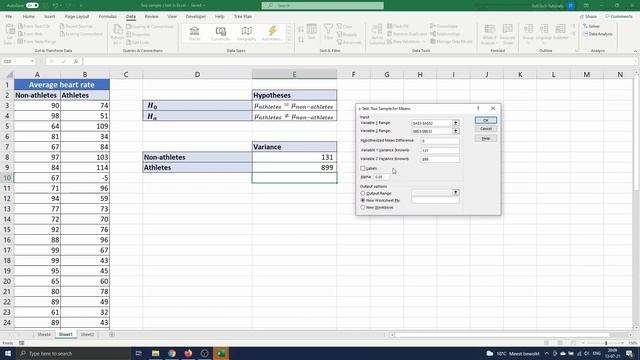
Task: Select the New Worksheet Ply radio button
Action: 362,200
